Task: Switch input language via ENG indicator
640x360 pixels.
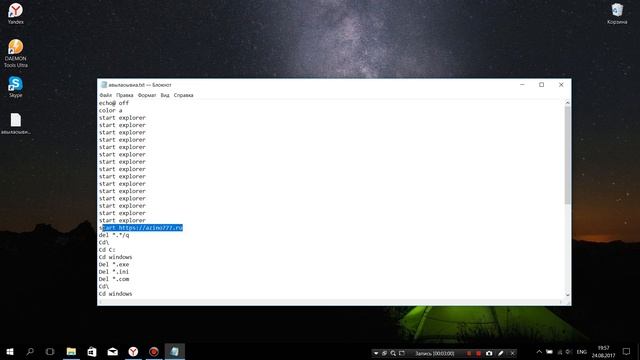Action: tap(582, 352)
